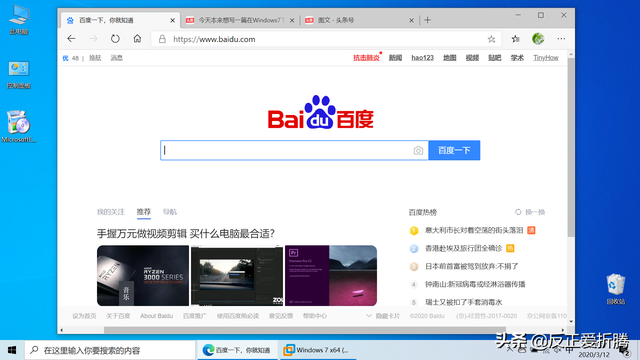The image size is (640, 360).
Task: Open the Premiere Pro splash thumbnail
Action: pyautogui.click(x=331, y=276)
